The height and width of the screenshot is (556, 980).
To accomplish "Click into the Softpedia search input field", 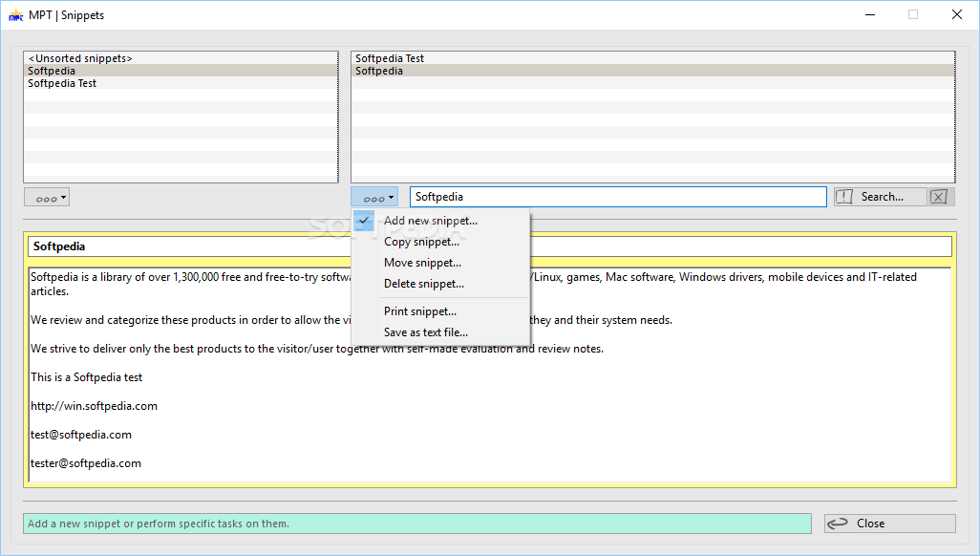I will tap(618, 197).
